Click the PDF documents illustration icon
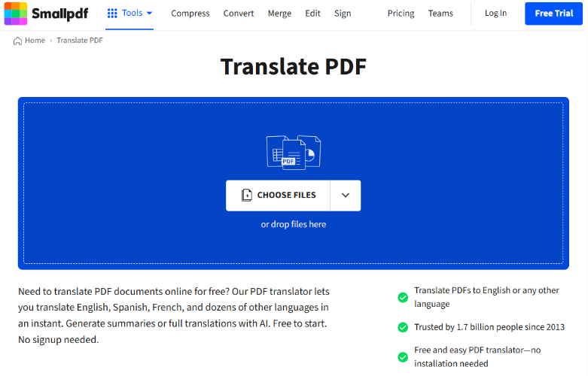This screenshot has height=376, width=588. click(x=294, y=153)
